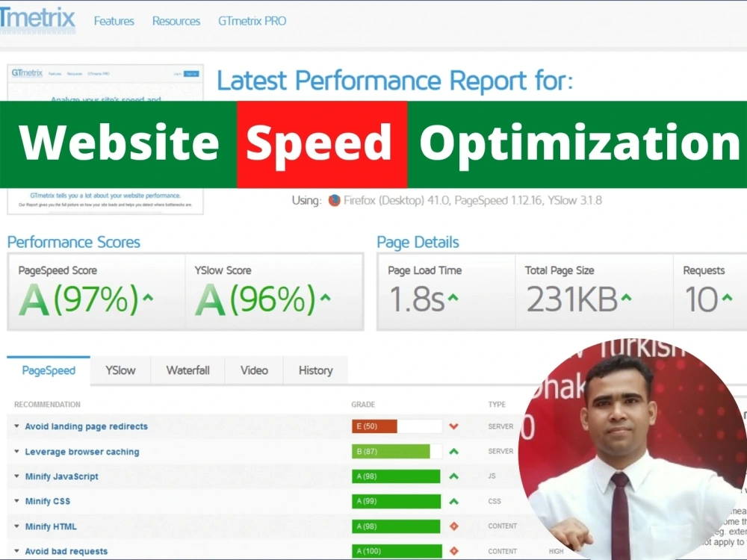This screenshot has height=560, width=747.
Task: Click the PageSpeed Score A (97%) value
Action: 78,299
